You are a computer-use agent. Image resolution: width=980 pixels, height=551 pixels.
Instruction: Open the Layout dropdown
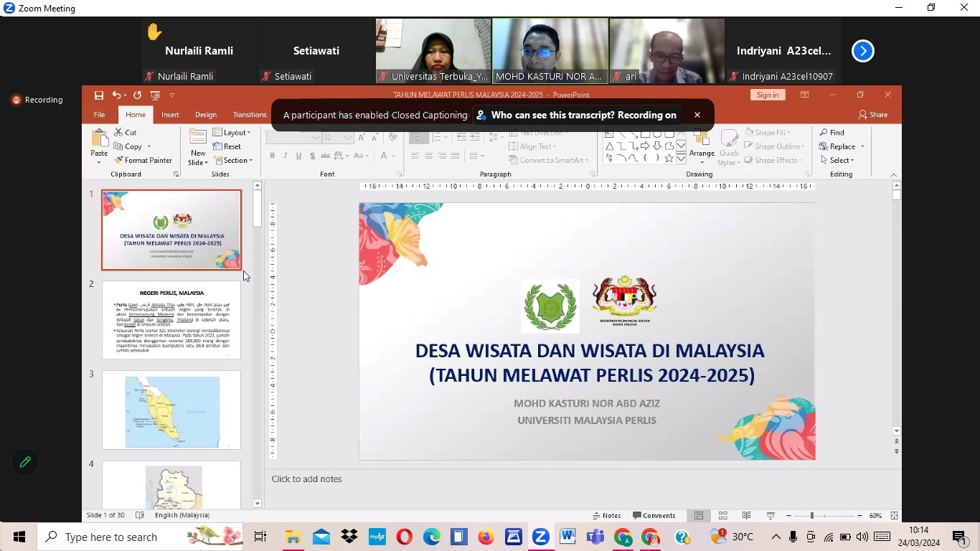pos(233,132)
